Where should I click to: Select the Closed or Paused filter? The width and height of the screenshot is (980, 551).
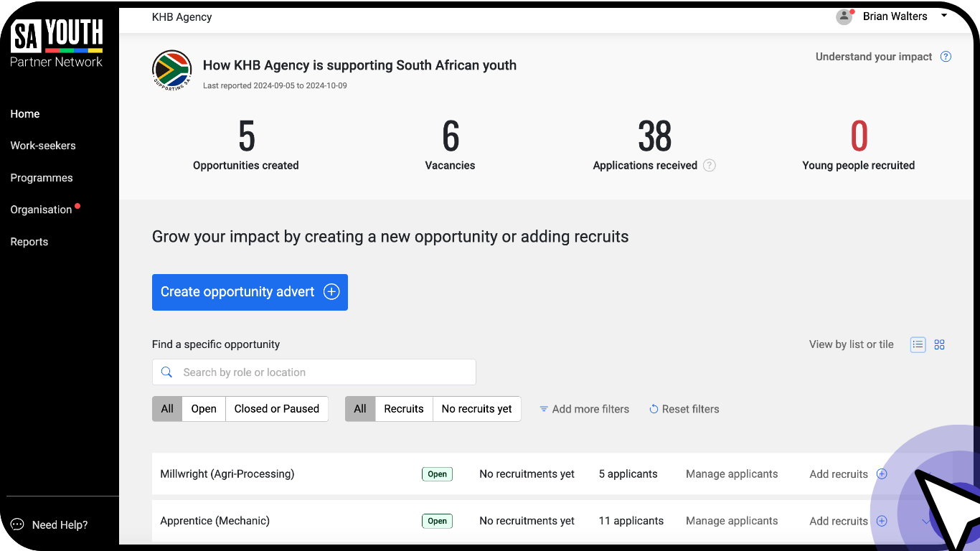[x=277, y=409]
